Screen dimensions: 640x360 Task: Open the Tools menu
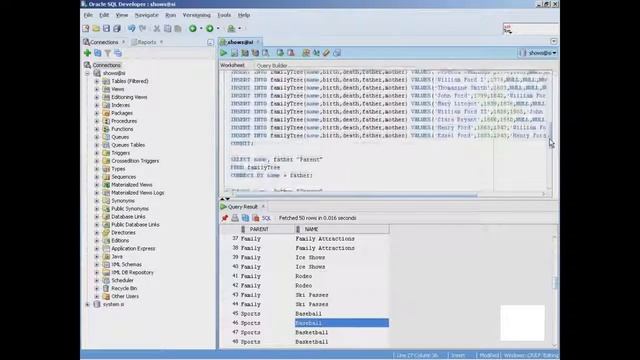click(x=224, y=15)
